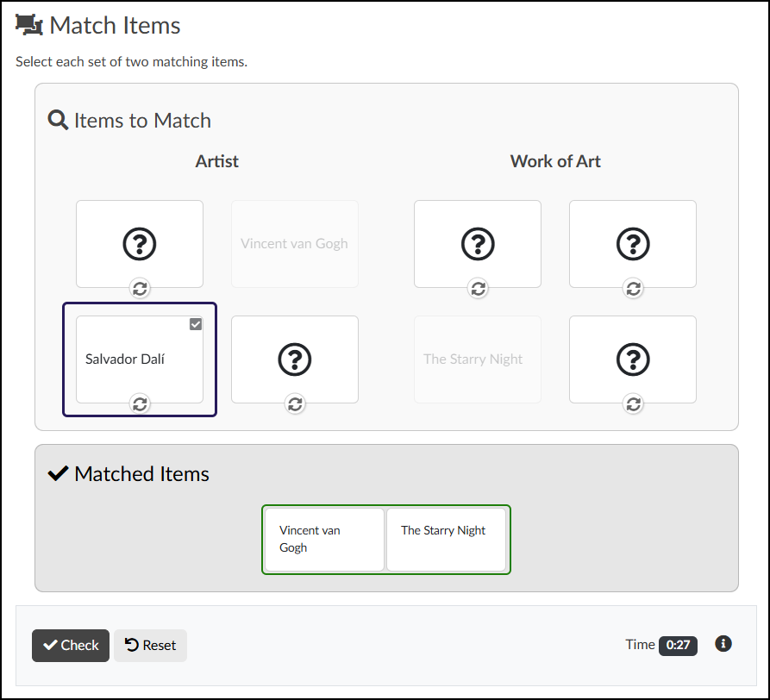Click the flip icon under the card beside Salvador Dalí
This screenshot has width=770, height=700.
(295, 404)
